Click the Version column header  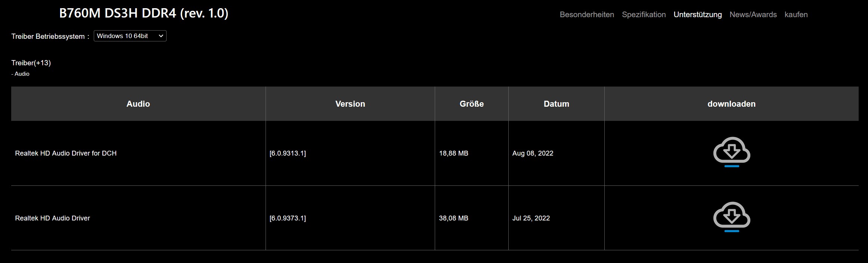pyautogui.click(x=350, y=104)
